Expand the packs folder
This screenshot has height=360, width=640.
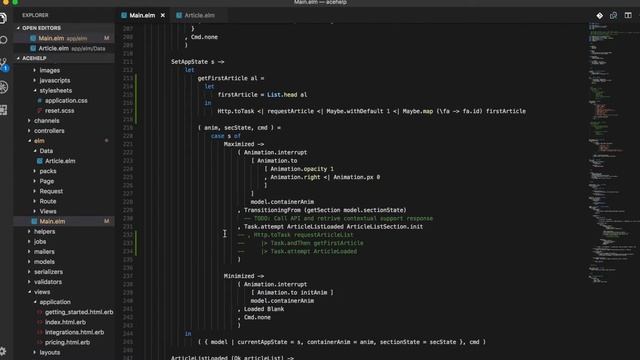pos(48,171)
